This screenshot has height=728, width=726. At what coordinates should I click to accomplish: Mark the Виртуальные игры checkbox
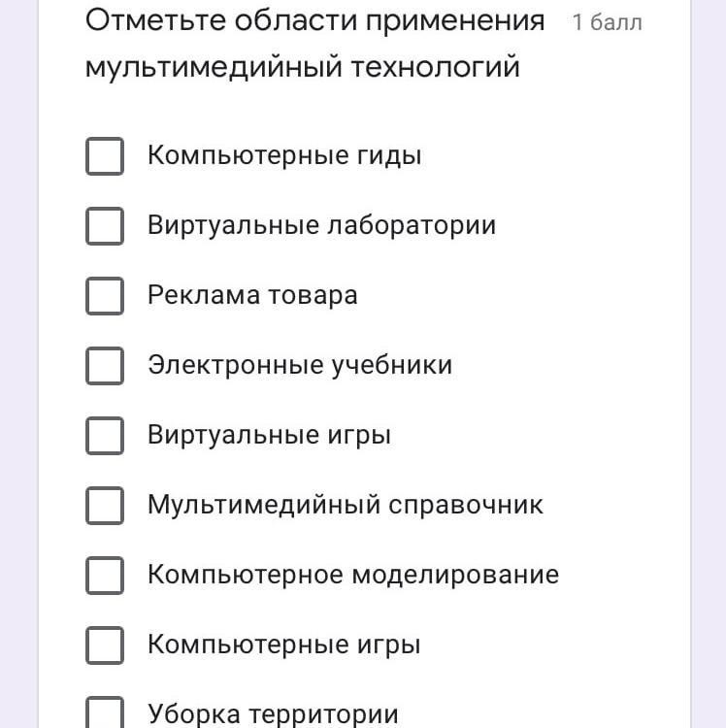pos(105,436)
